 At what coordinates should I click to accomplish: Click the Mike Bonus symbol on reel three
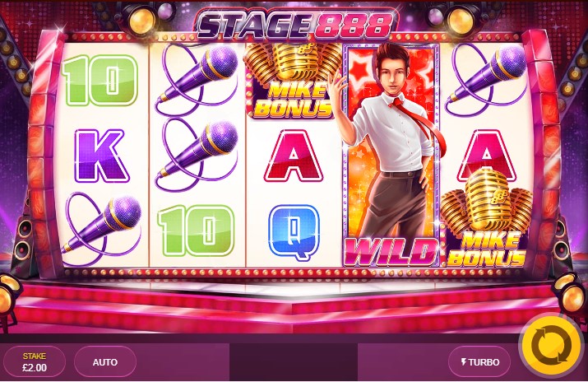coord(294,81)
